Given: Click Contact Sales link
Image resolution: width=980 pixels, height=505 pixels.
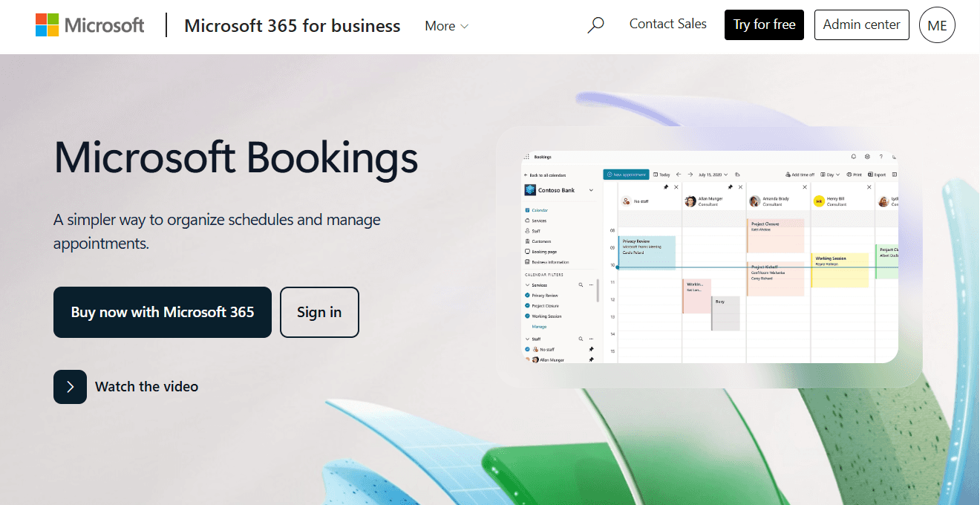Looking at the screenshot, I should pos(668,24).
